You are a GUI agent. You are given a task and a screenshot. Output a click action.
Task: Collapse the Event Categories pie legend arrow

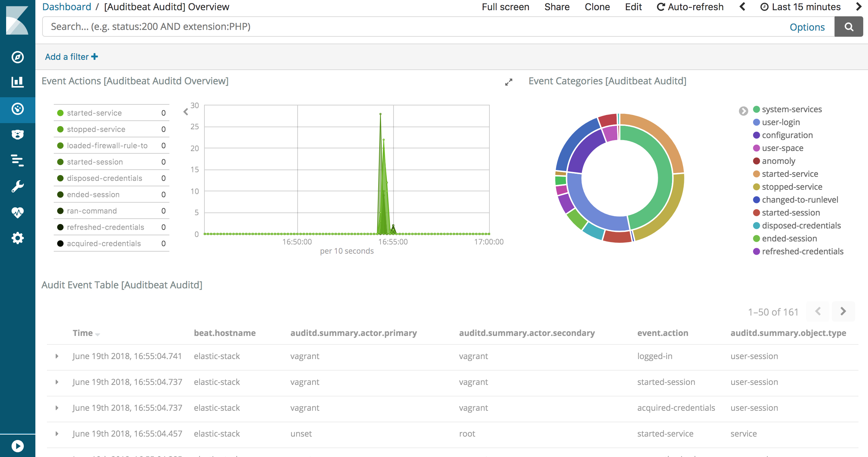click(x=744, y=111)
